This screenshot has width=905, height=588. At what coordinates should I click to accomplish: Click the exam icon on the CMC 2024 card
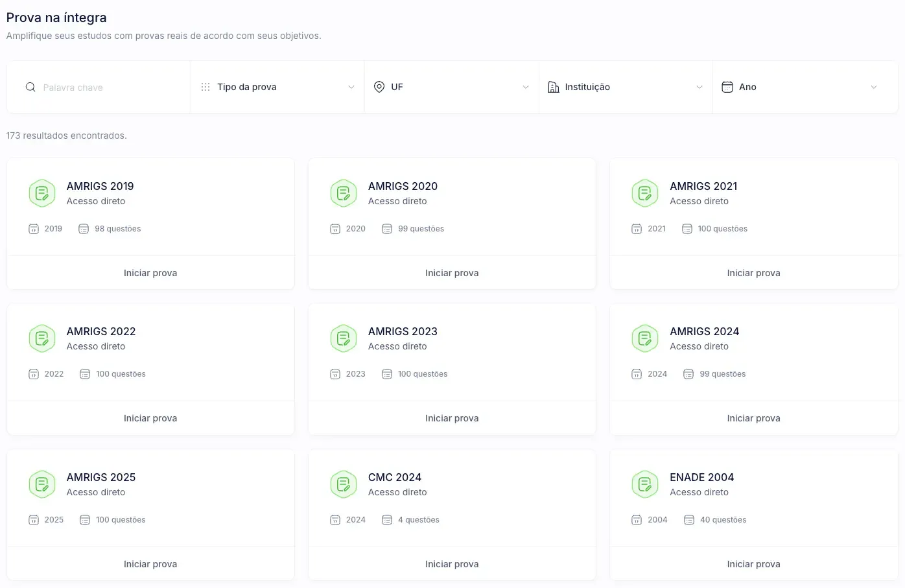pyautogui.click(x=344, y=484)
